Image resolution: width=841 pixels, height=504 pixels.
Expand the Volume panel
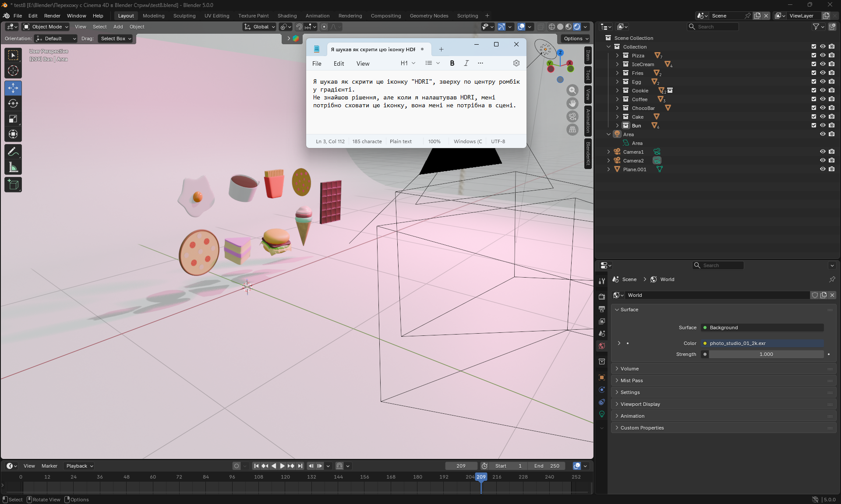pyautogui.click(x=629, y=369)
